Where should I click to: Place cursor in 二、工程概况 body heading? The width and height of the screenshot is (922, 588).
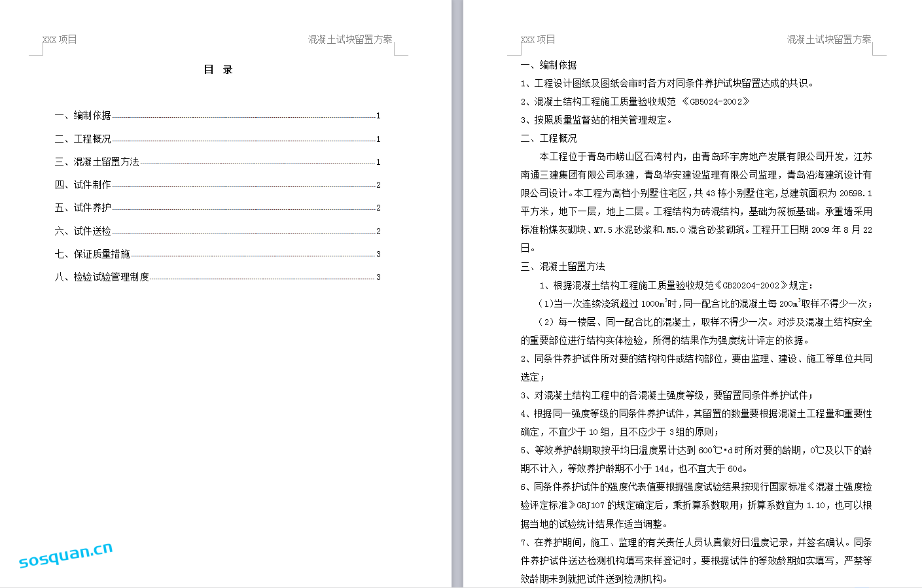[548, 138]
